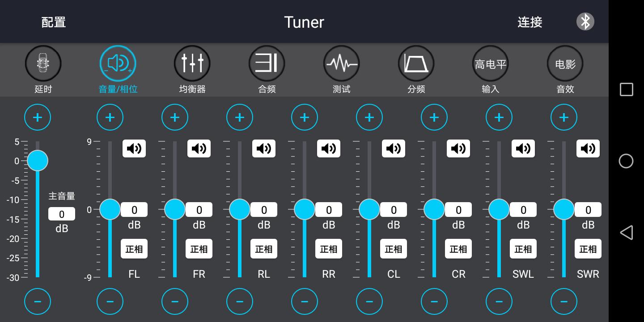Screen dimensions: 644x322
Task: Increase master volume with the plus button
Action: coord(38,117)
